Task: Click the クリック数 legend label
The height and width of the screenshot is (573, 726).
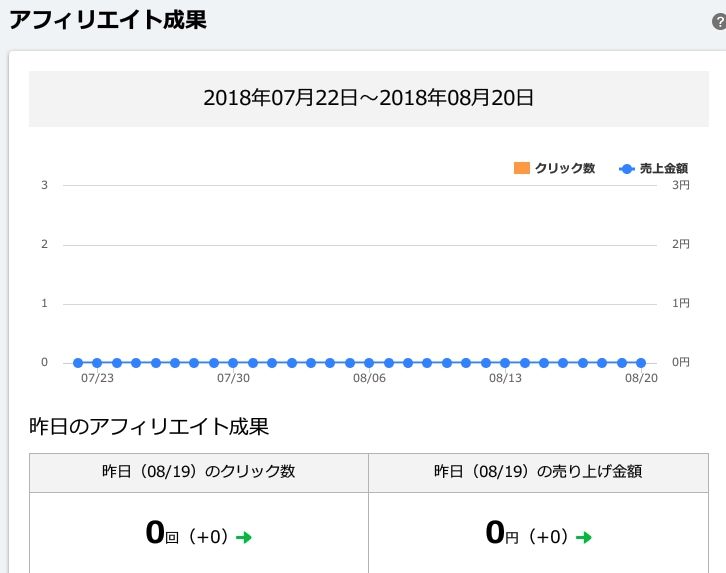Action: [x=564, y=168]
